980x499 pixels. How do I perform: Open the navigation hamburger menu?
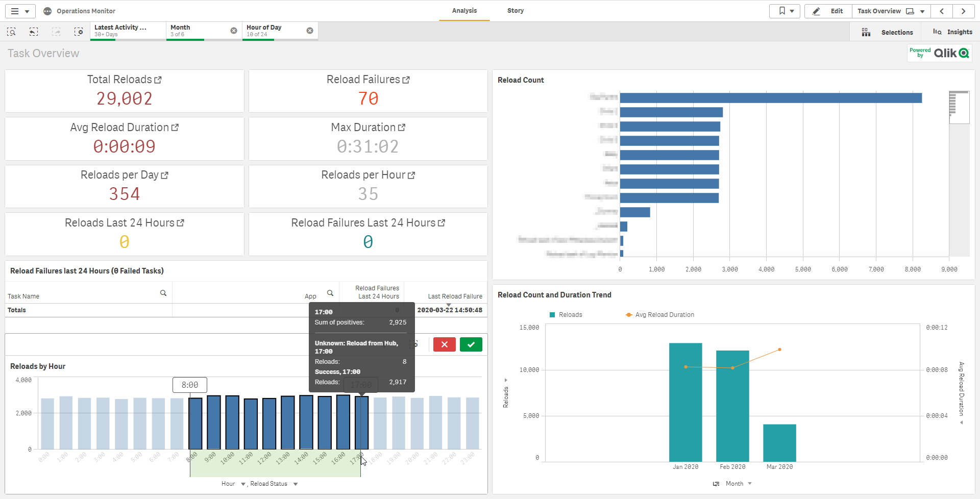[19, 11]
